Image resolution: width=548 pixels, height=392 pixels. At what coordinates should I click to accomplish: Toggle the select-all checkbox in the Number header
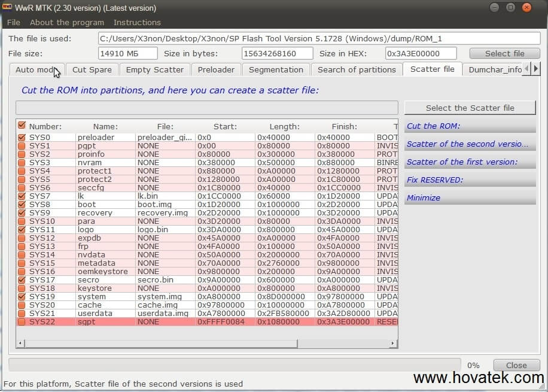coord(22,125)
